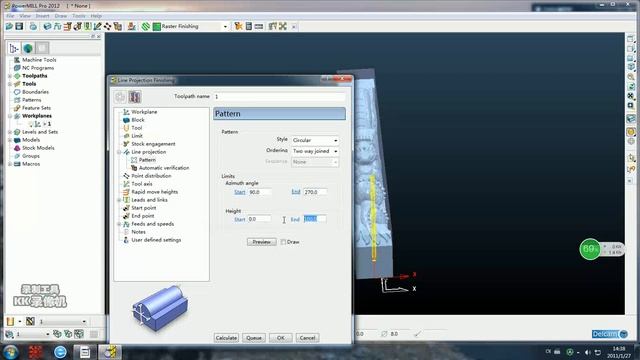Viewport: 640px width, 360px height.
Task: Click the top icon in right view toolbar
Action: pyautogui.click(x=631, y=39)
